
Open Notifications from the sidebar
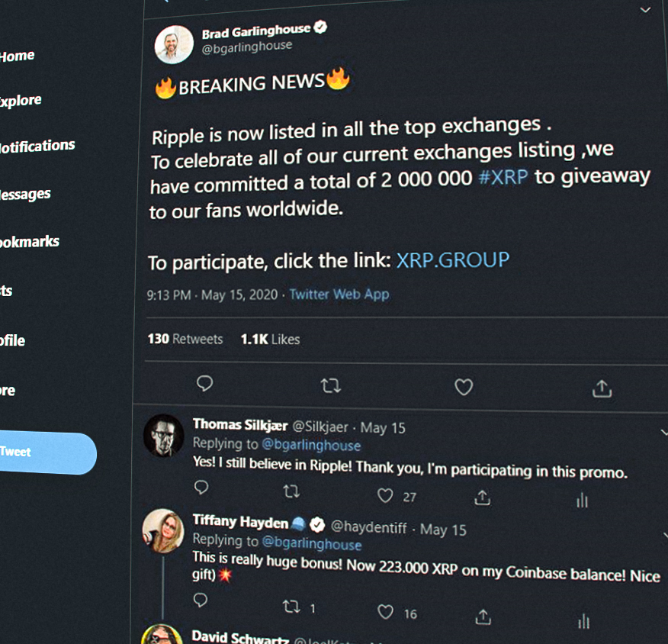37,147
